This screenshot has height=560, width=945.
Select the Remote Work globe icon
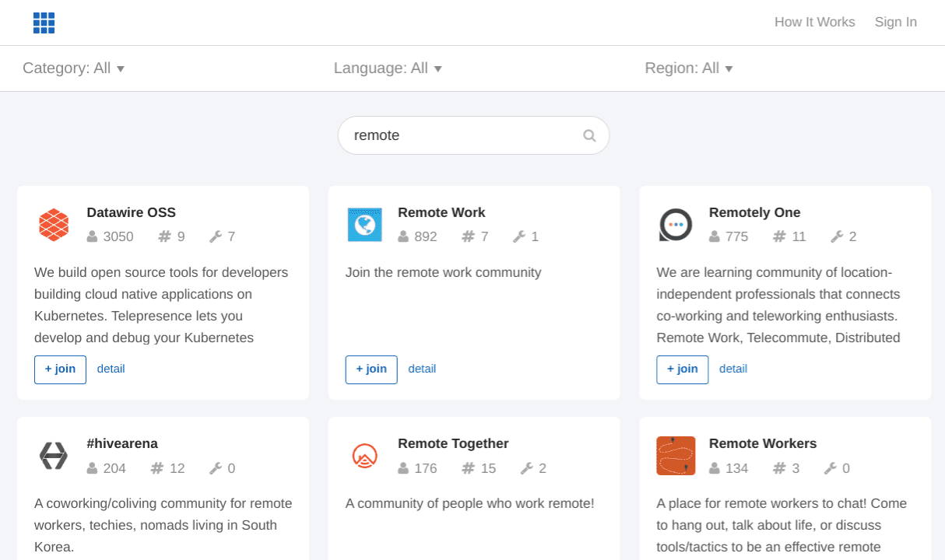(365, 224)
